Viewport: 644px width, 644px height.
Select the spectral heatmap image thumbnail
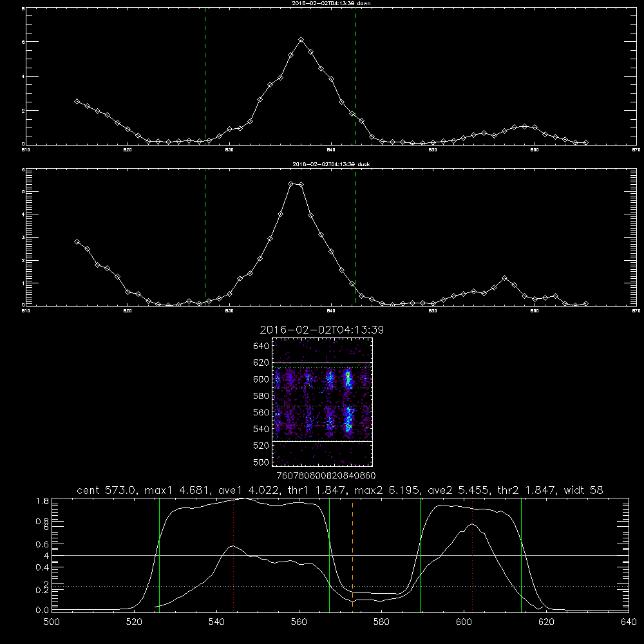[322, 402]
